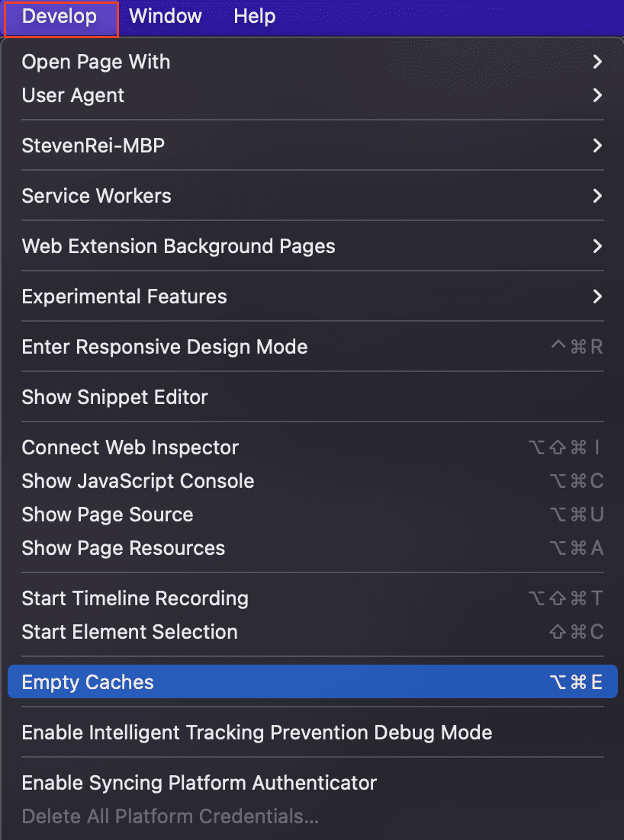The width and height of the screenshot is (624, 840).
Task: Expand the Service Workers submenu
Action: [96, 196]
